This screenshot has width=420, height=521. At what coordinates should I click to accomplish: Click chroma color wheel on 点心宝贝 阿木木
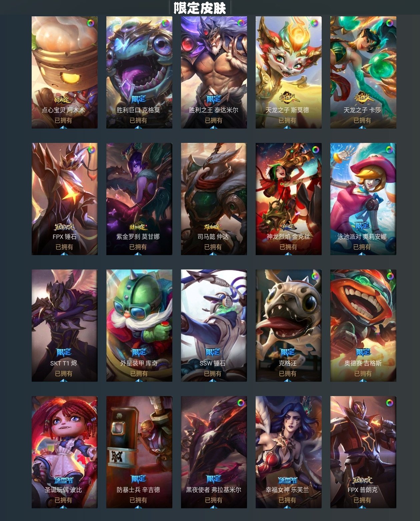(x=91, y=23)
